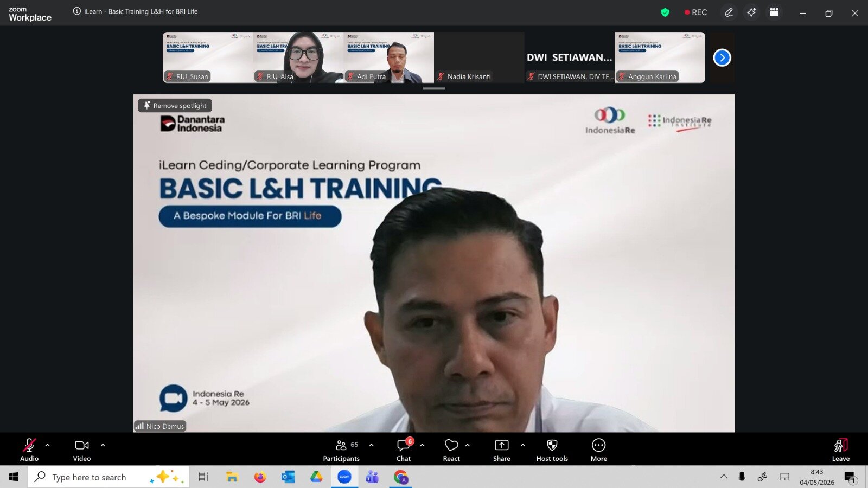Select Anggun Karlina video thumbnail
The image size is (868, 488).
point(660,57)
